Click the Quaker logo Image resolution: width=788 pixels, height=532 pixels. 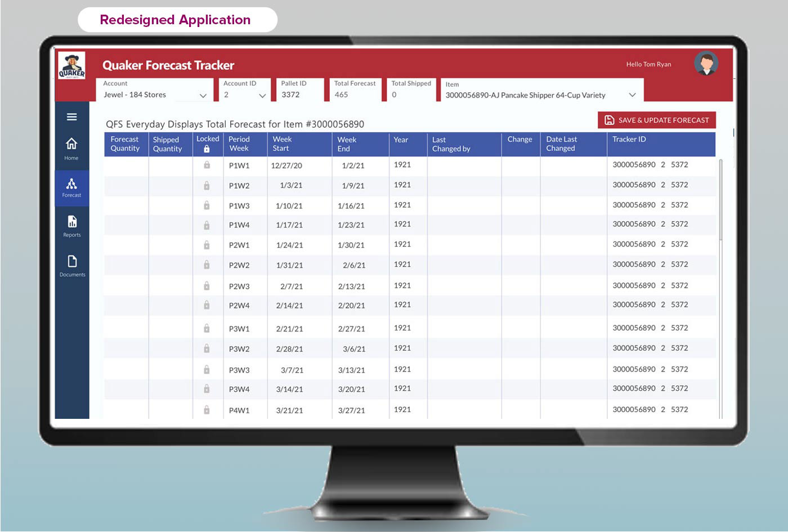[x=72, y=66]
